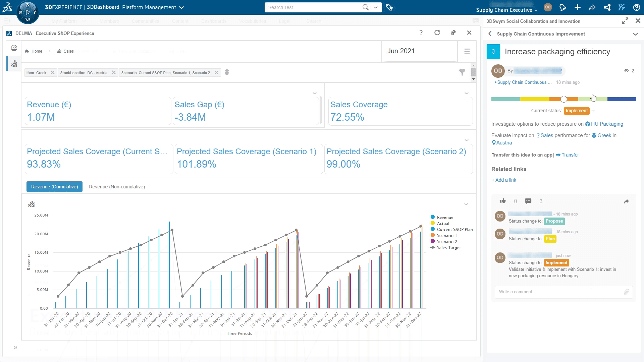This screenshot has width=644, height=362.
Task: Toggle Scenario 1 legend entry
Action: click(443, 236)
